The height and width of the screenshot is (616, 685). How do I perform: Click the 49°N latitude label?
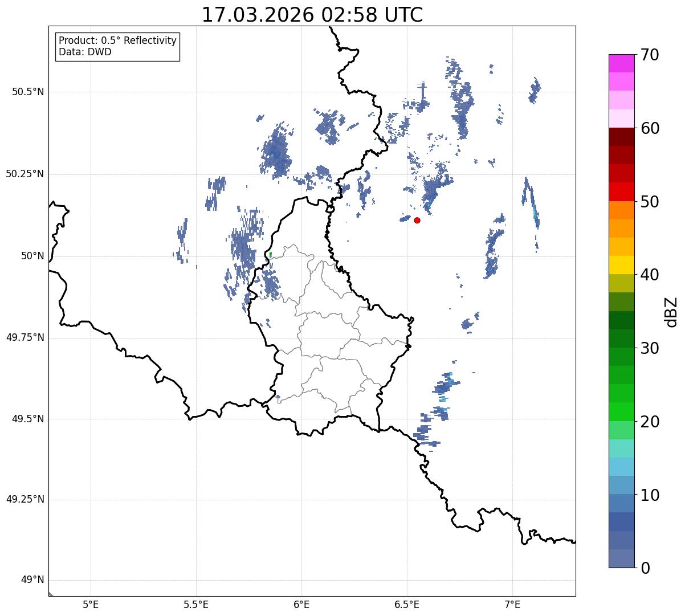point(31,580)
